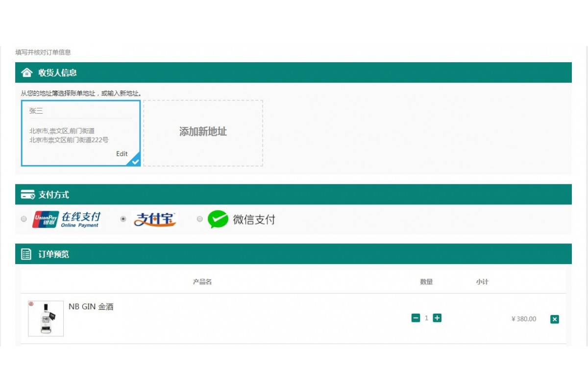Click the 填写并核对订单信息 page heading
588x392 pixels.
click(43, 52)
